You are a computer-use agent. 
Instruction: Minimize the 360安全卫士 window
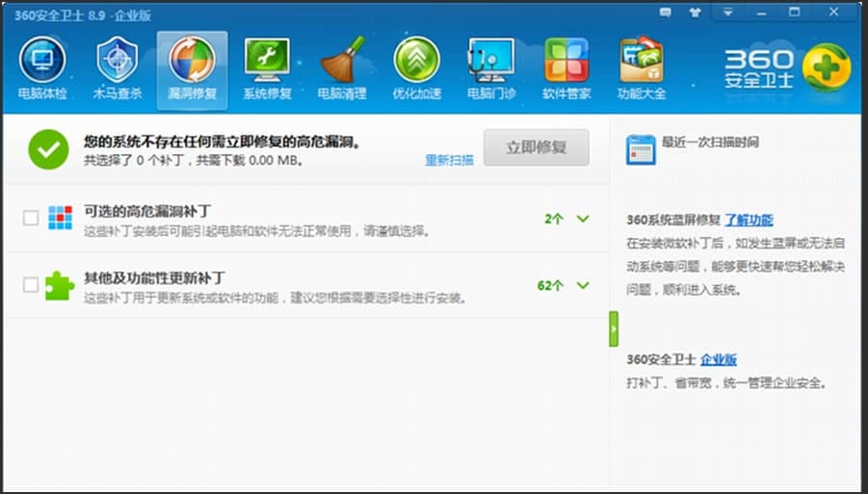761,13
